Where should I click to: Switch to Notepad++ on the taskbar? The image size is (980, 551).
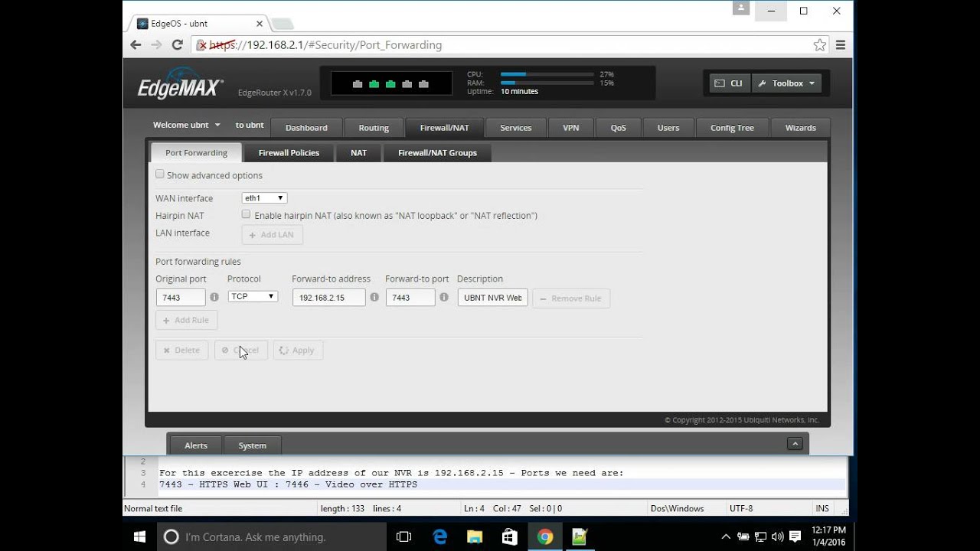tap(580, 536)
